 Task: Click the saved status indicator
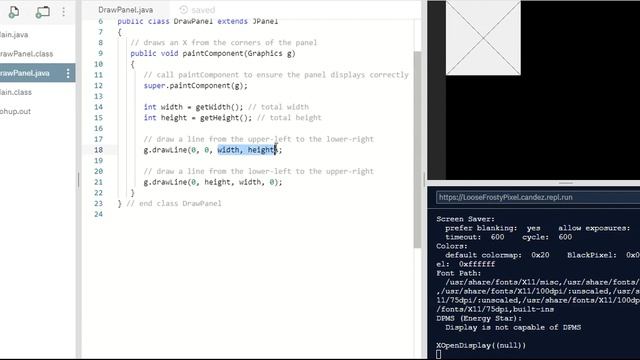click(198, 10)
